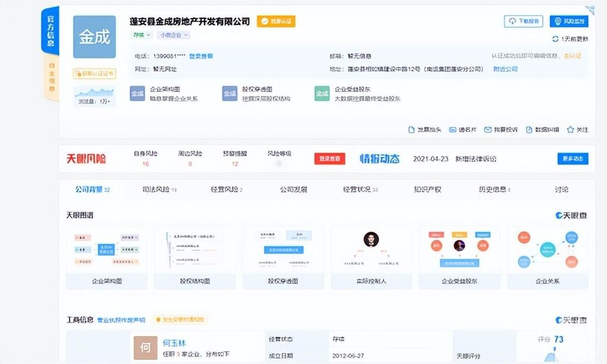This screenshot has width=607, height=364.
Task: Expand the 浏览量 1万+ dropdown
Action: point(94,102)
